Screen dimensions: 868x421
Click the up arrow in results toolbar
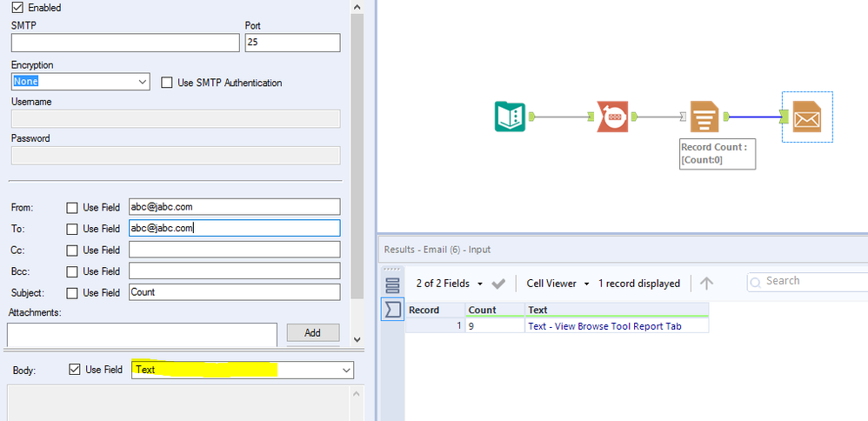tap(706, 284)
